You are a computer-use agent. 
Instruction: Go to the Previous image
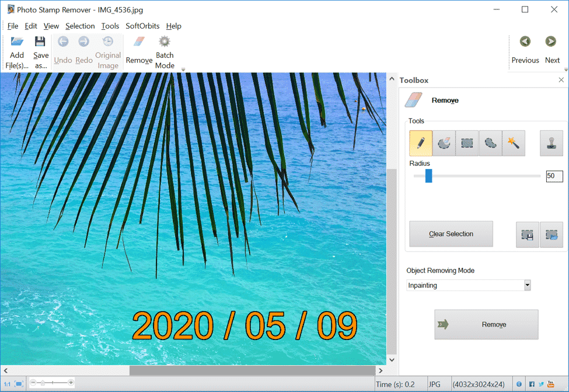click(x=525, y=50)
